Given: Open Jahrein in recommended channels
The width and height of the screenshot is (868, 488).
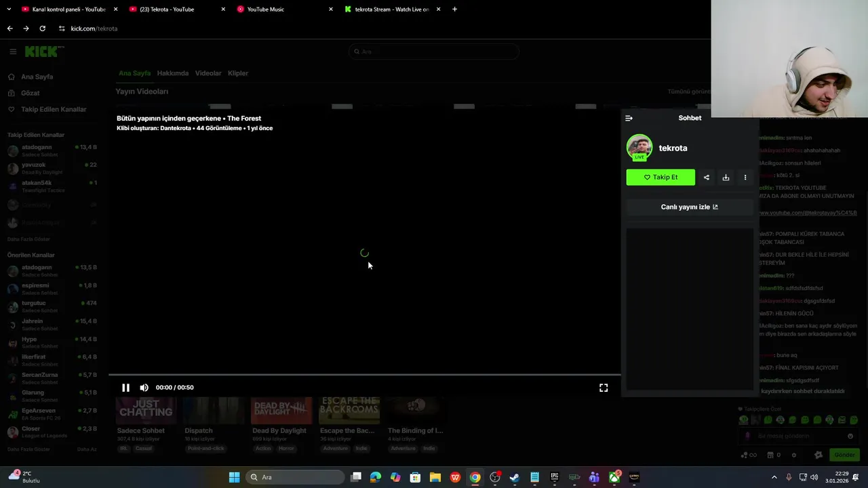Looking at the screenshot, I should click(x=52, y=325).
